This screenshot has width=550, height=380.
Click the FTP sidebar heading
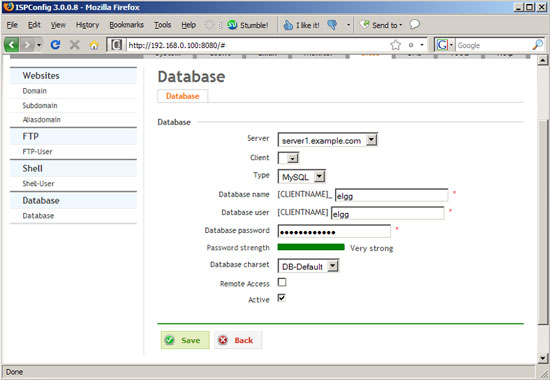tap(31, 136)
